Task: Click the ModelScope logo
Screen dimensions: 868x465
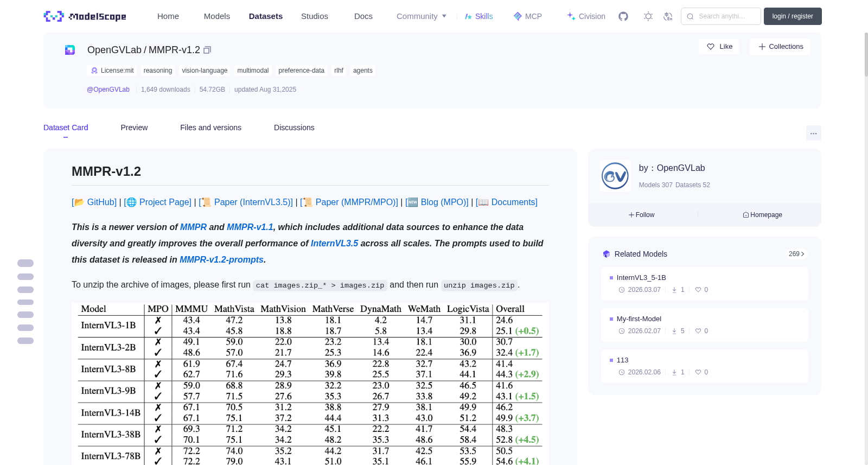Action: click(85, 16)
